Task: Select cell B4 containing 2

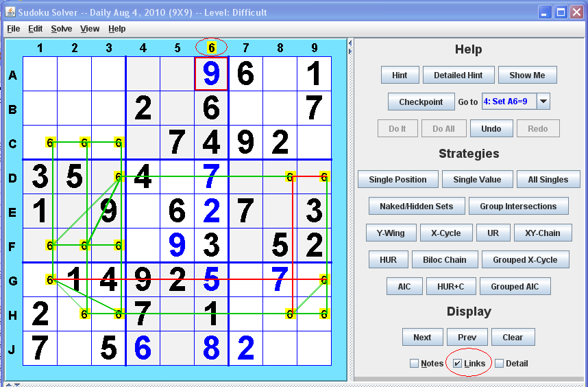Action: (143, 108)
